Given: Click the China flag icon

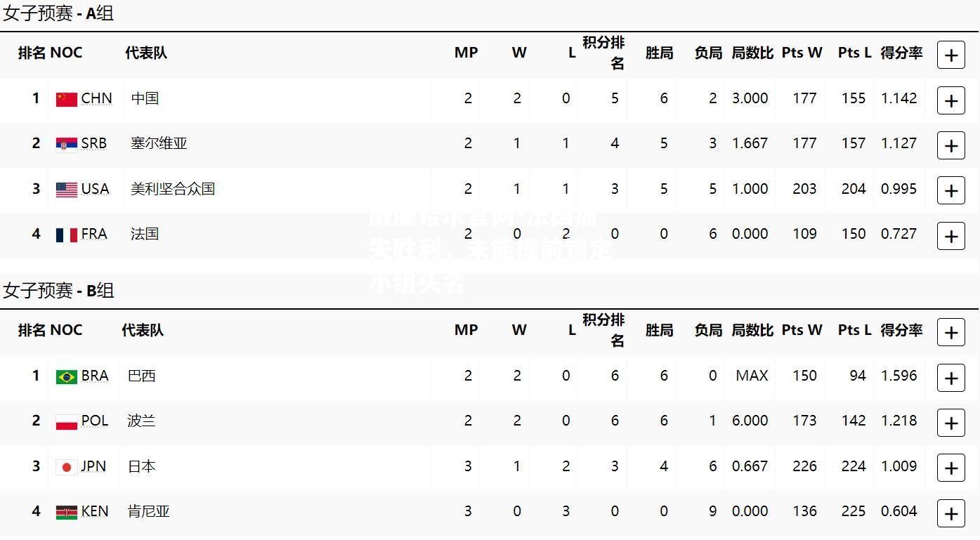Looking at the screenshot, I should 67,99.
